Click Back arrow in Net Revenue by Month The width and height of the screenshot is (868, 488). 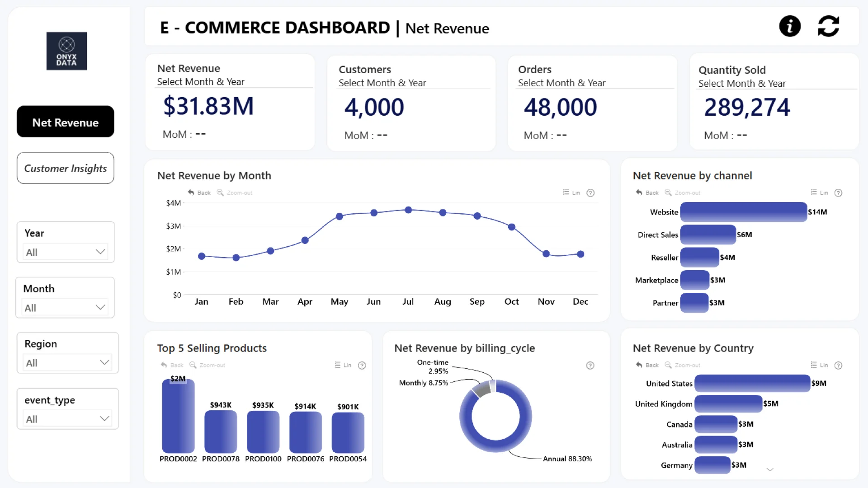pyautogui.click(x=191, y=192)
